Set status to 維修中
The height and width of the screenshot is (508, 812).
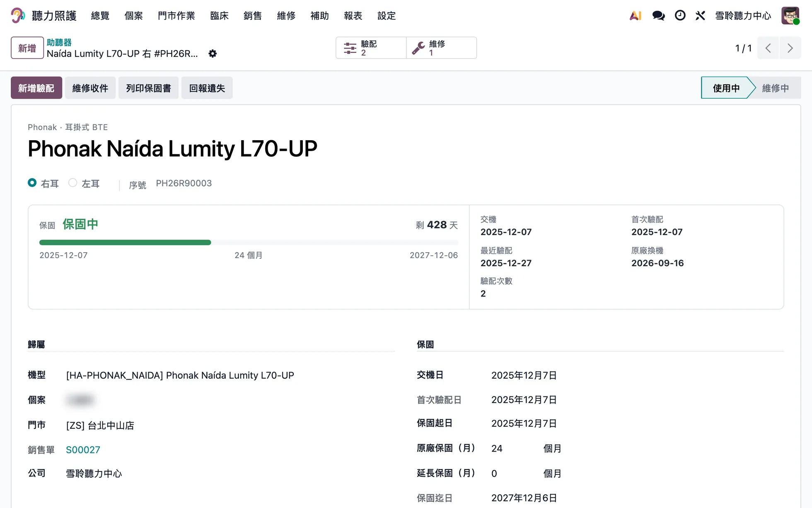(x=775, y=88)
